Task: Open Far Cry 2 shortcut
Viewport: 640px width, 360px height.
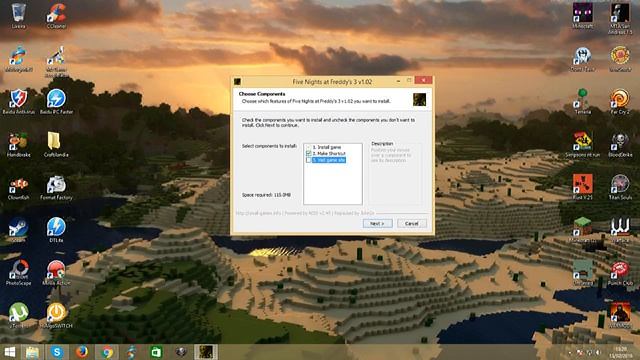Action: tap(620, 101)
